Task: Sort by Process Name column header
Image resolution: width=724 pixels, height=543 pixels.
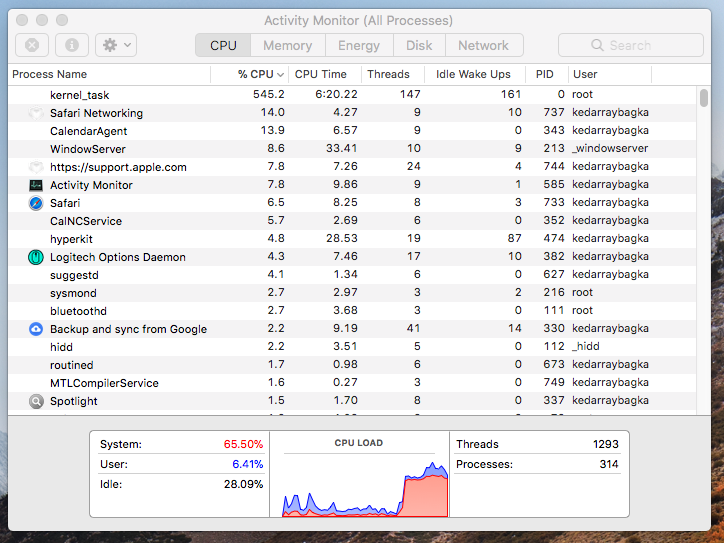Action: pyautogui.click(x=109, y=74)
